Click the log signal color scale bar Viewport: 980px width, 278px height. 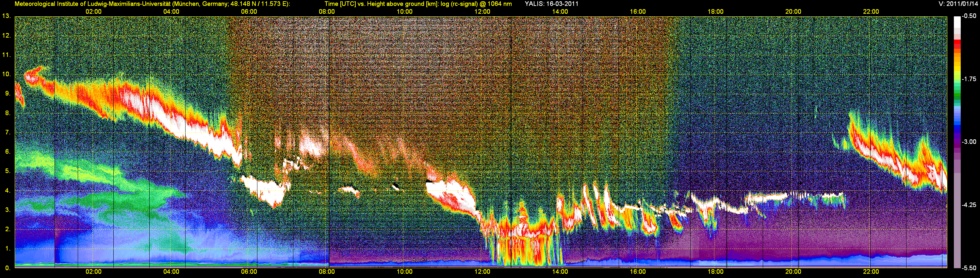957,142
